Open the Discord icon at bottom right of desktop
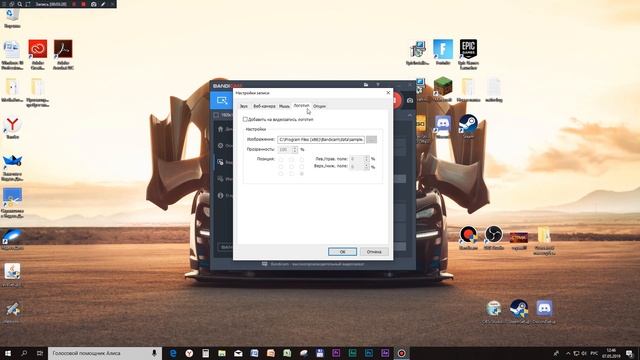This screenshot has width=640, height=360. pos(544,311)
